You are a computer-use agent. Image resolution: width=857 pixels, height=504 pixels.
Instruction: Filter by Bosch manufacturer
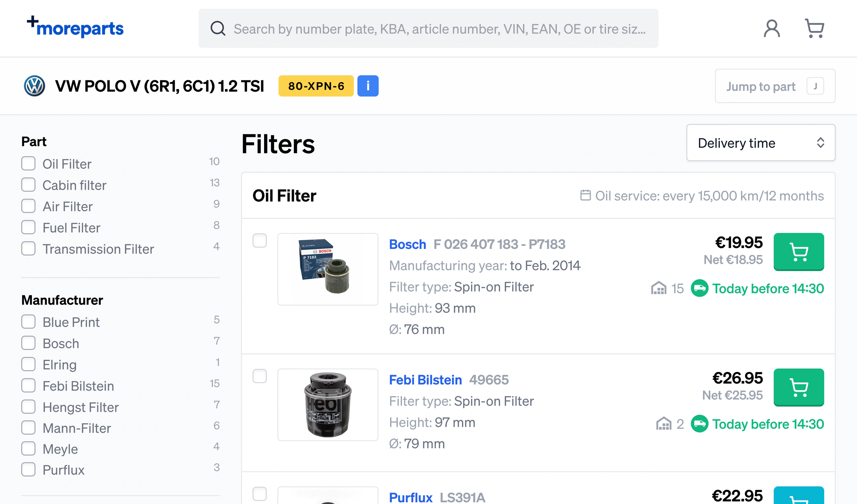28,343
